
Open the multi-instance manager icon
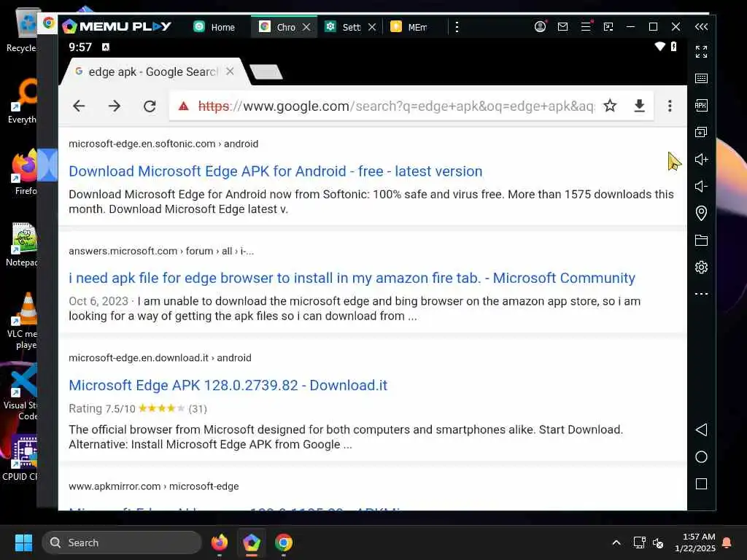[701, 132]
